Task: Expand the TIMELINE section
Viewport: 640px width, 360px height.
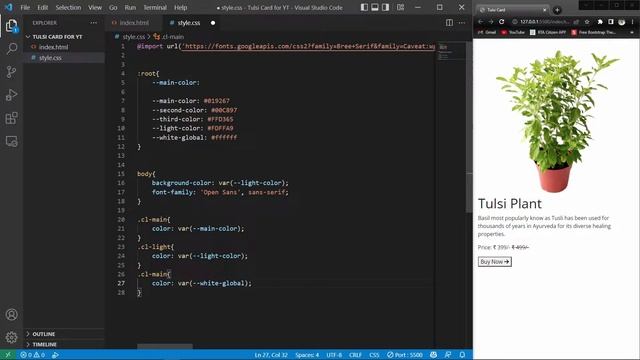Action: click(x=44, y=344)
